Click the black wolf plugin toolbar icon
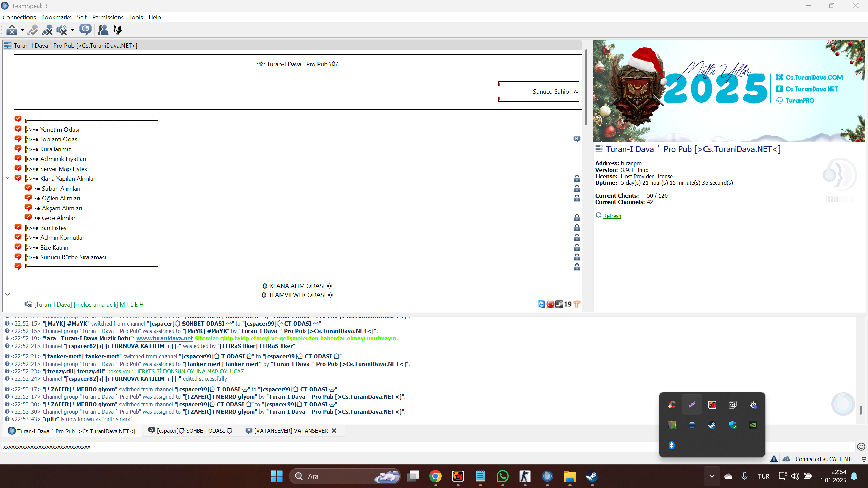Screen dimensions: 868x488 pyautogui.click(x=118, y=30)
